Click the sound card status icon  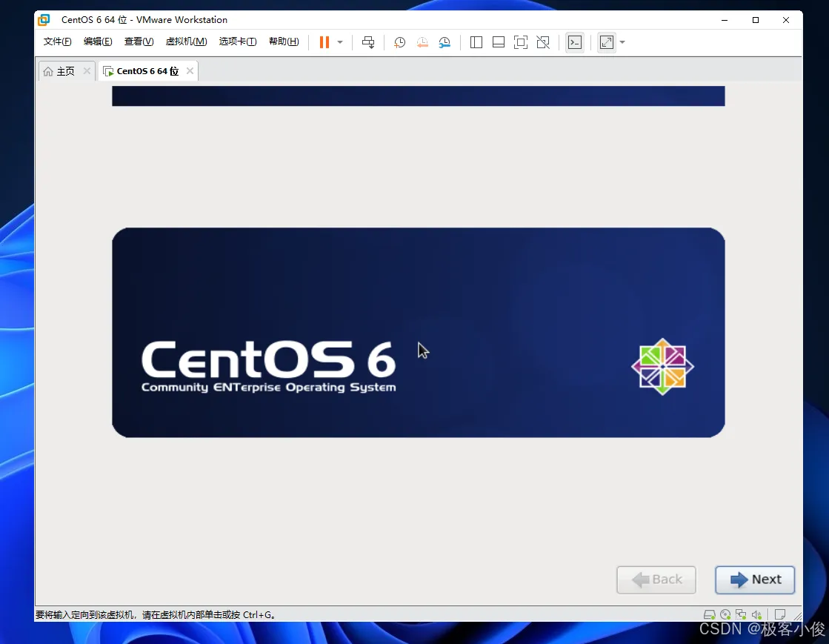[756, 614]
